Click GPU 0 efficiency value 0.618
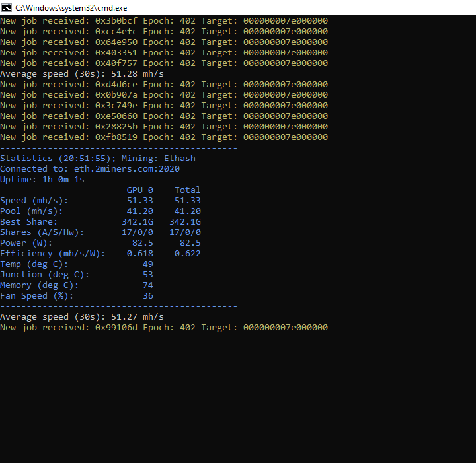The image size is (476, 463). coord(140,254)
